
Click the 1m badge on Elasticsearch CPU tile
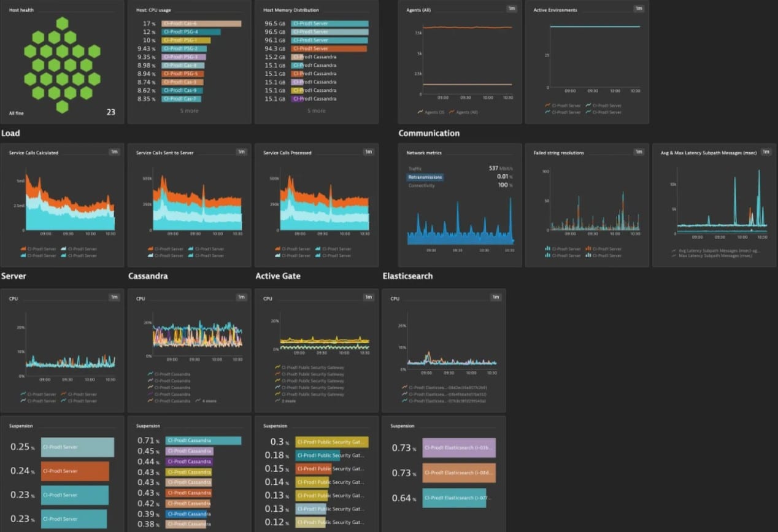pos(495,297)
